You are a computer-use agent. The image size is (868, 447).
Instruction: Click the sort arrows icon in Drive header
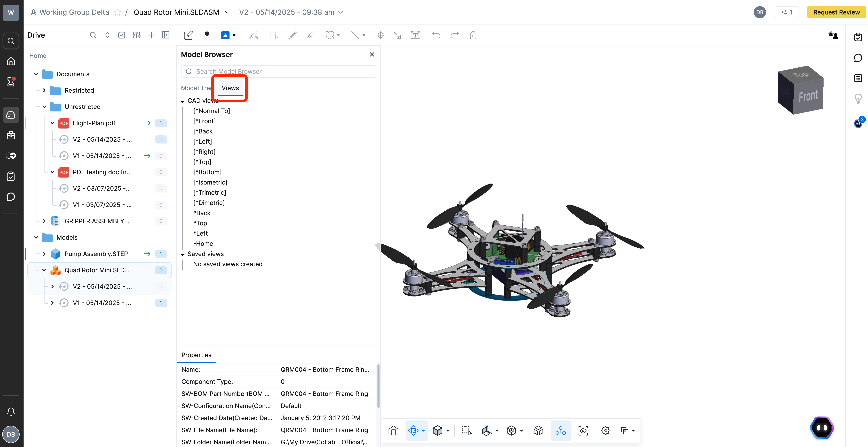click(107, 35)
